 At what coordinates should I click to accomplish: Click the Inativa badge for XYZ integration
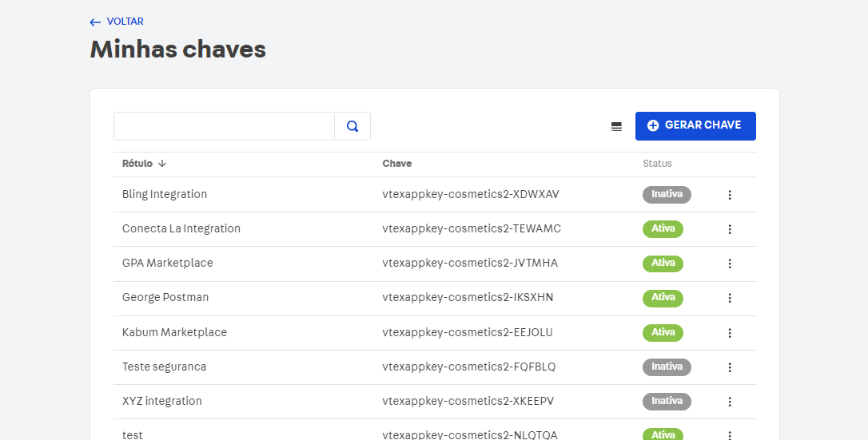[x=667, y=401]
